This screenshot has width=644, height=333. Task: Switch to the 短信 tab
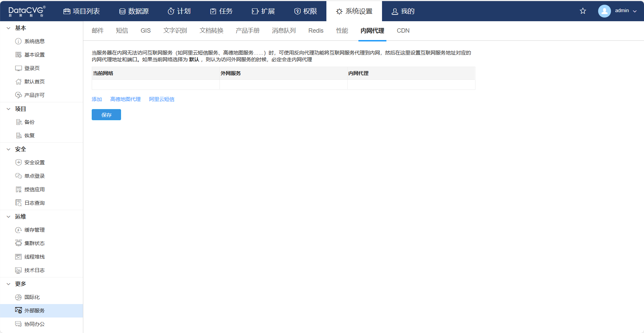122,31
